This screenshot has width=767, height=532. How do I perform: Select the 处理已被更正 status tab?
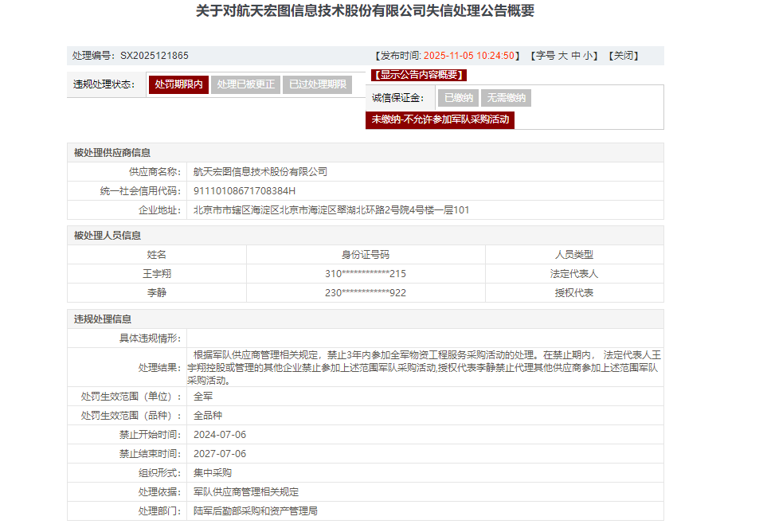click(x=245, y=84)
